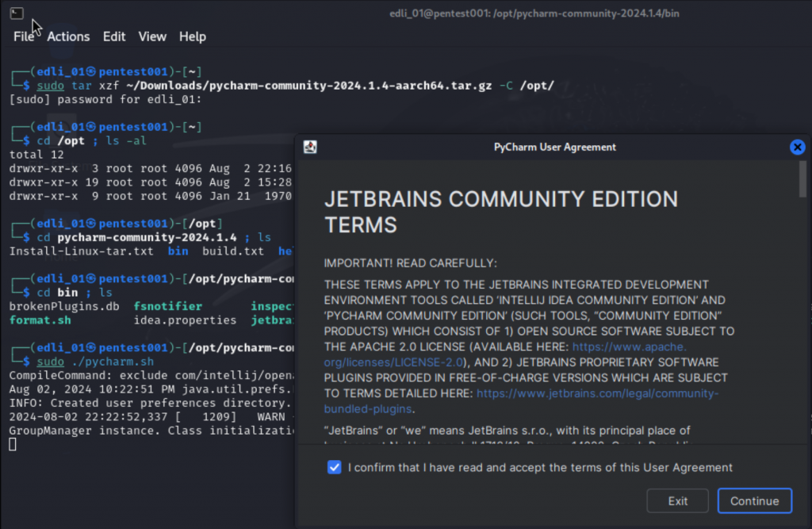The width and height of the screenshot is (812, 529).
Task: Click 'Install-Linux-tar.txt' in terminal output
Action: point(82,251)
